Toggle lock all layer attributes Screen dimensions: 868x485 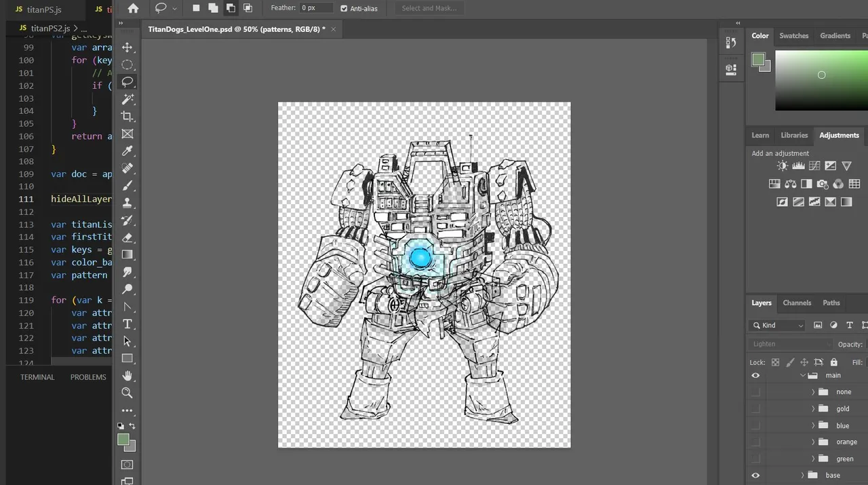[x=833, y=362]
